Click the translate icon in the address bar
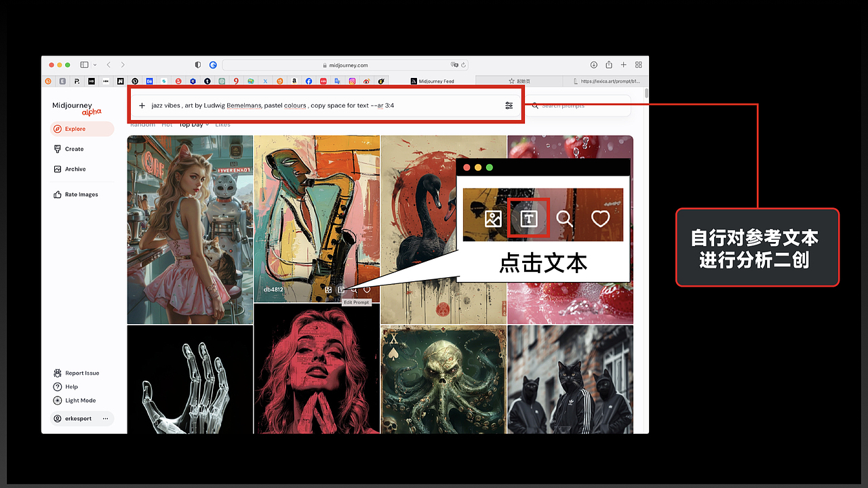Screen dimensions: 868x488 [x=454, y=65]
